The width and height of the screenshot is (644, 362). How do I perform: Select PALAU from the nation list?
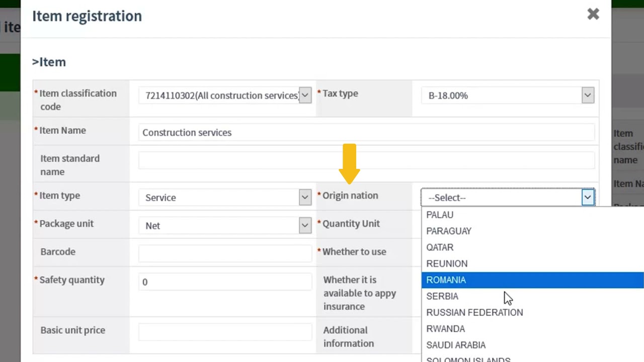coord(533,215)
